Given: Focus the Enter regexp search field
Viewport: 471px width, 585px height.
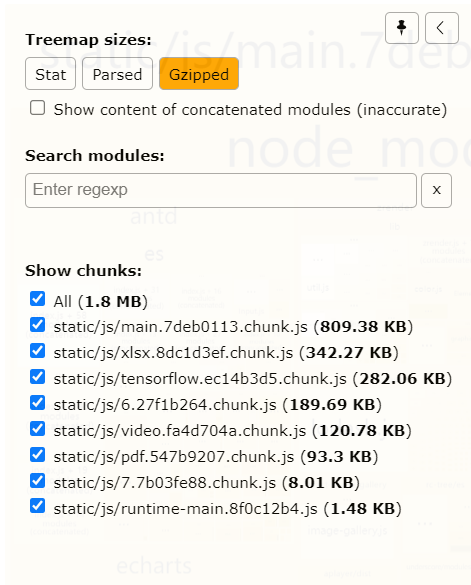Looking at the screenshot, I should (221, 190).
